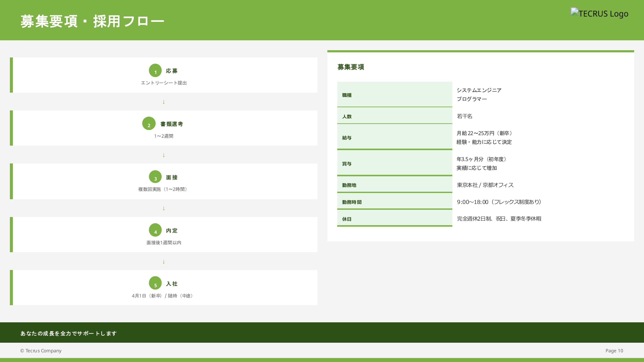Click the step 4 circle for 内定
The height and width of the screenshot is (362, 644).
point(155,230)
